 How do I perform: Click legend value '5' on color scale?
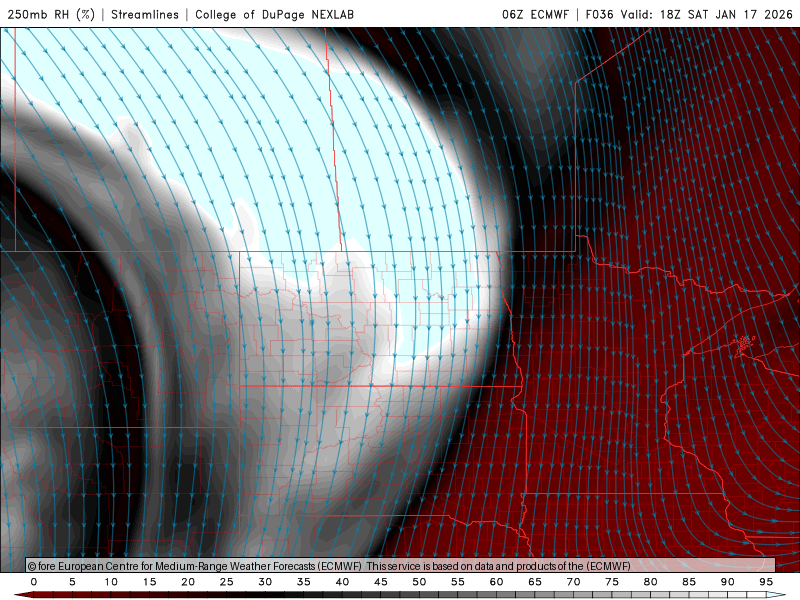[x=72, y=582]
